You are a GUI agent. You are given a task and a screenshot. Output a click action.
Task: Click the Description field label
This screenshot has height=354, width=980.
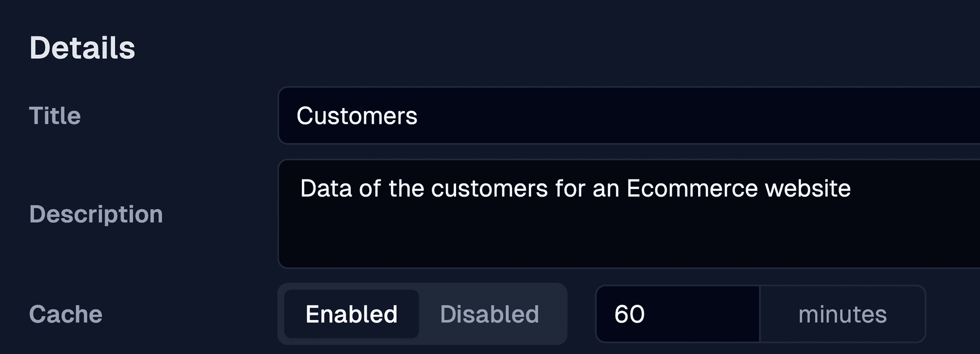pyautogui.click(x=96, y=214)
